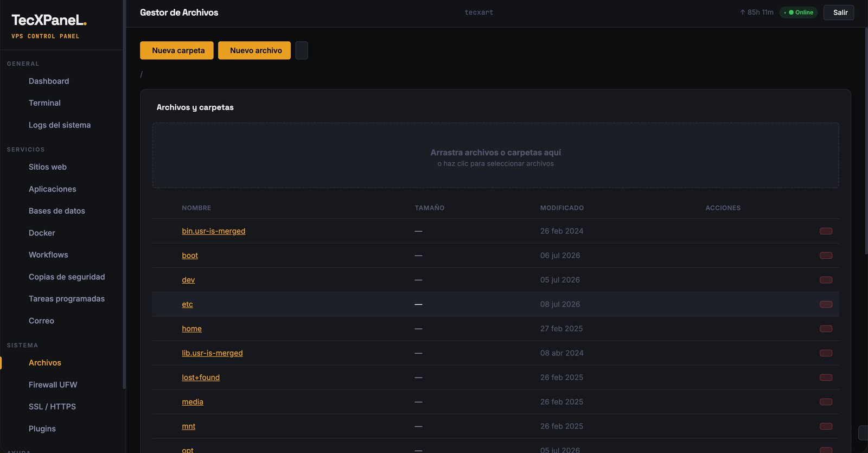Click the date 26 feb 2024
The width and height of the screenshot is (868, 453).
pyautogui.click(x=562, y=231)
